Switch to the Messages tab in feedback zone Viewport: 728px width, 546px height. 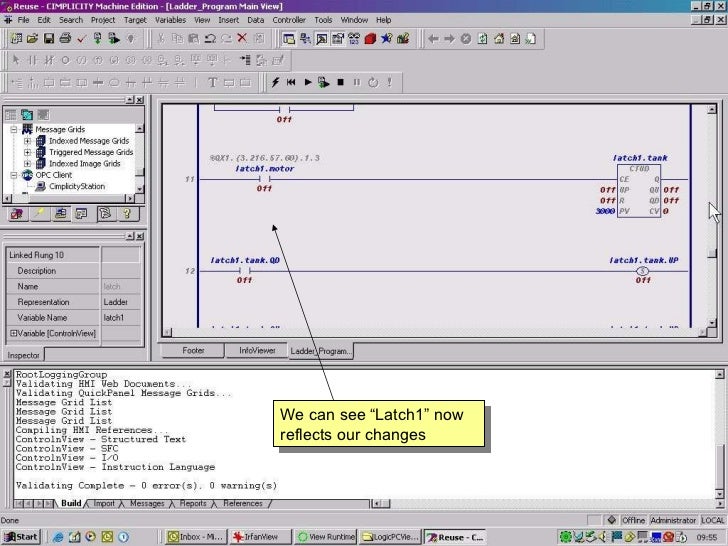147,504
